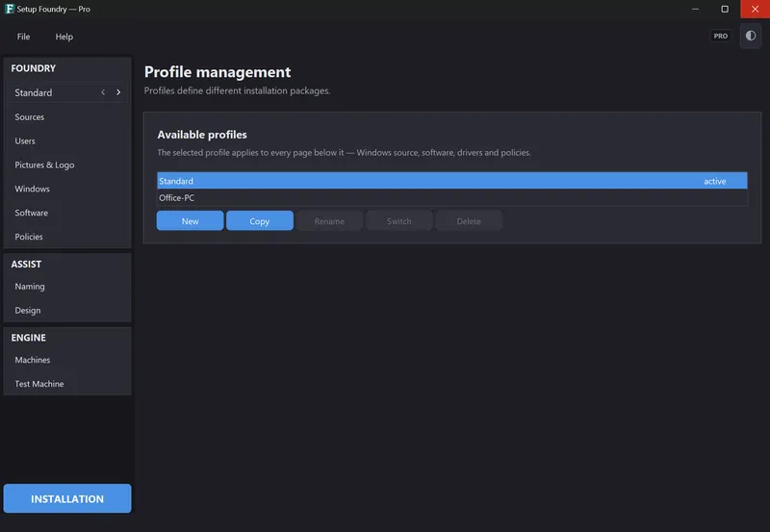Open the Naming assistant

click(67, 286)
